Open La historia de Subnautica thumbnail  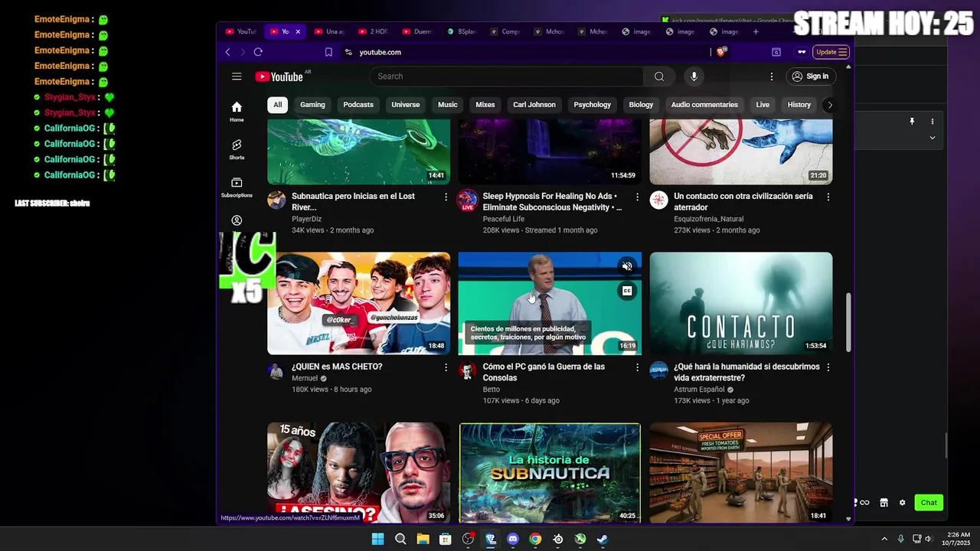click(550, 472)
